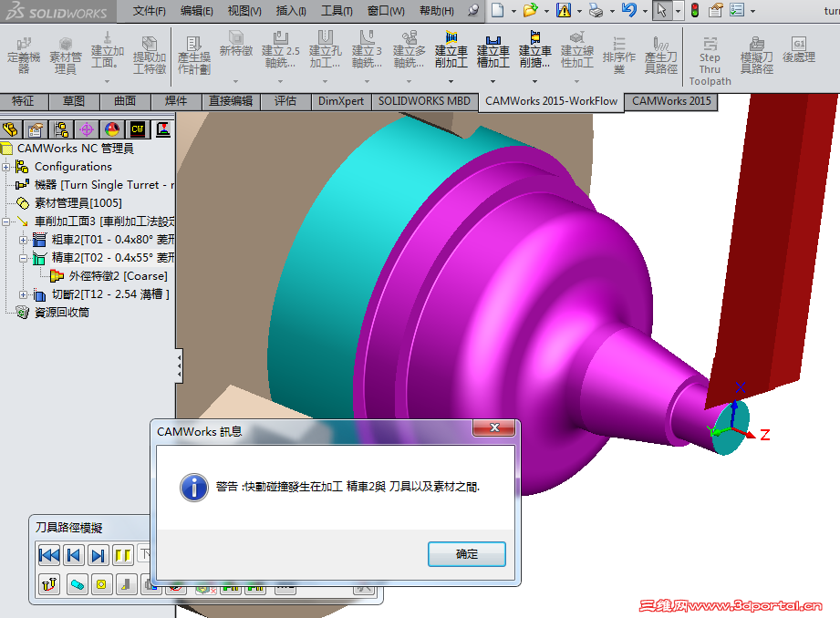Click the 產生操作計劃 toolbar command
The image size is (840, 618).
(194, 56)
